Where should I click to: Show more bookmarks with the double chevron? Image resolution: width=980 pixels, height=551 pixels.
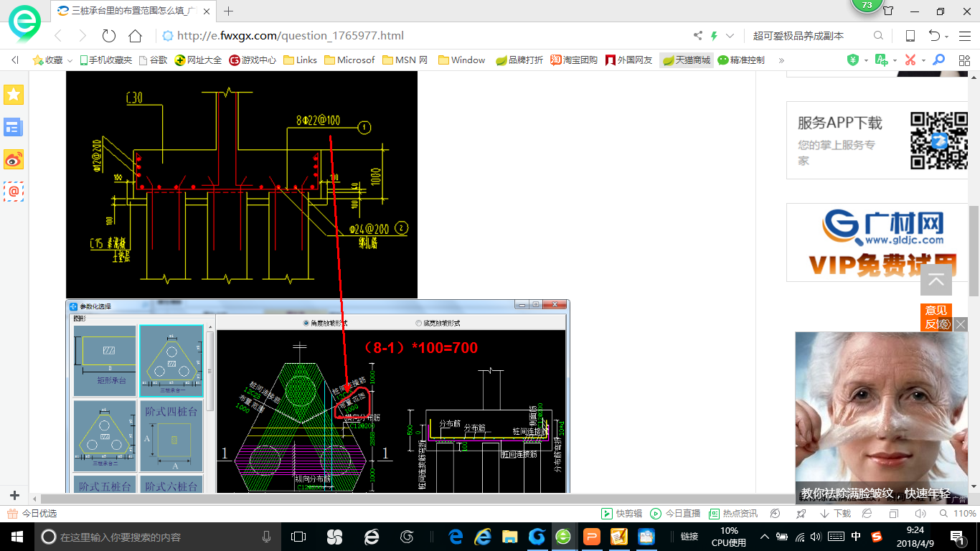point(781,60)
